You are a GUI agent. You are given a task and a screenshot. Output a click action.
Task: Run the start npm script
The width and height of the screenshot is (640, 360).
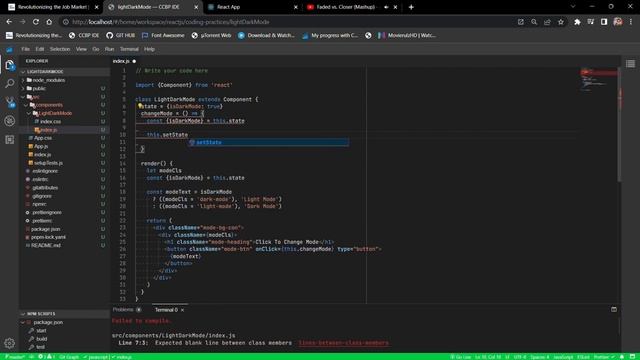(x=41, y=331)
